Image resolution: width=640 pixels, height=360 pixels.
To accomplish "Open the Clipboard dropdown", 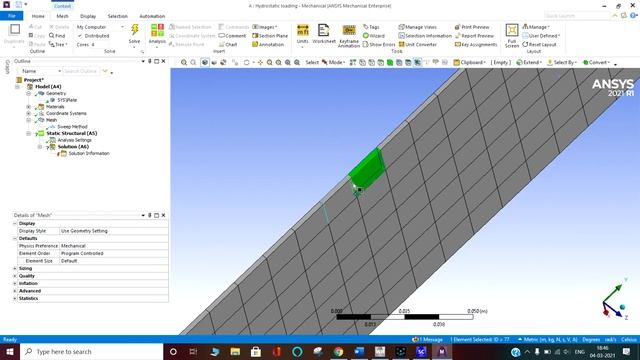I will pyautogui.click(x=470, y=62).
